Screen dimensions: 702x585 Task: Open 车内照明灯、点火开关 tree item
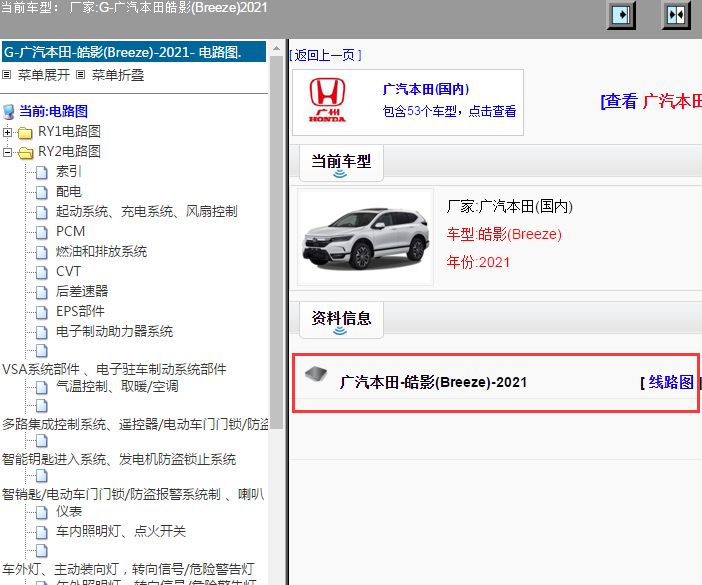[120, 531]
